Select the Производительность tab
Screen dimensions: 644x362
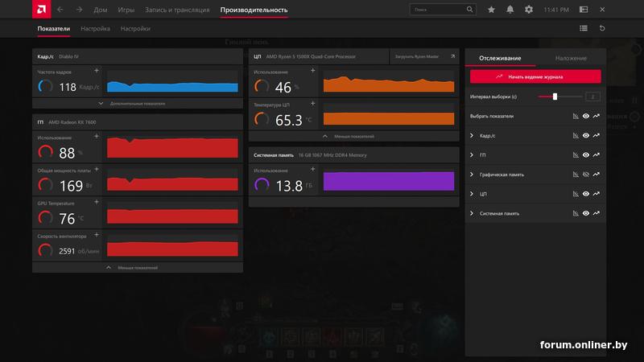(254, 10)
